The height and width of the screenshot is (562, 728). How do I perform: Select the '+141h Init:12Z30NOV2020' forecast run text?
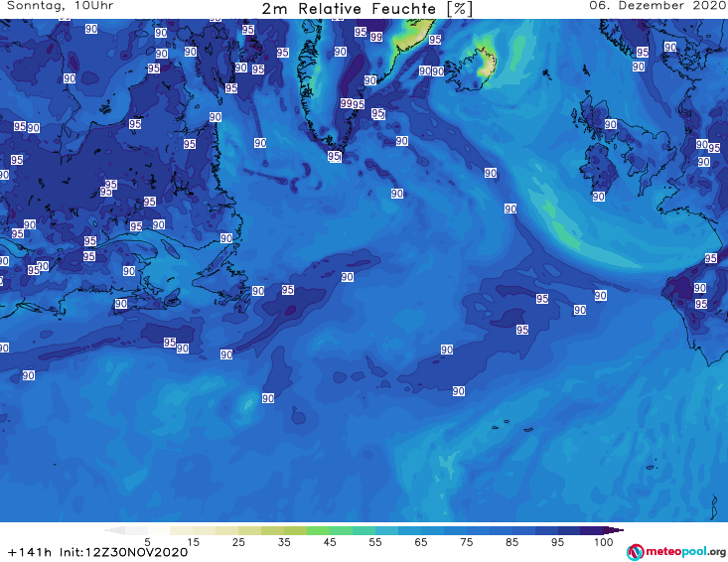pyautogui.click(x=98, y=552)
